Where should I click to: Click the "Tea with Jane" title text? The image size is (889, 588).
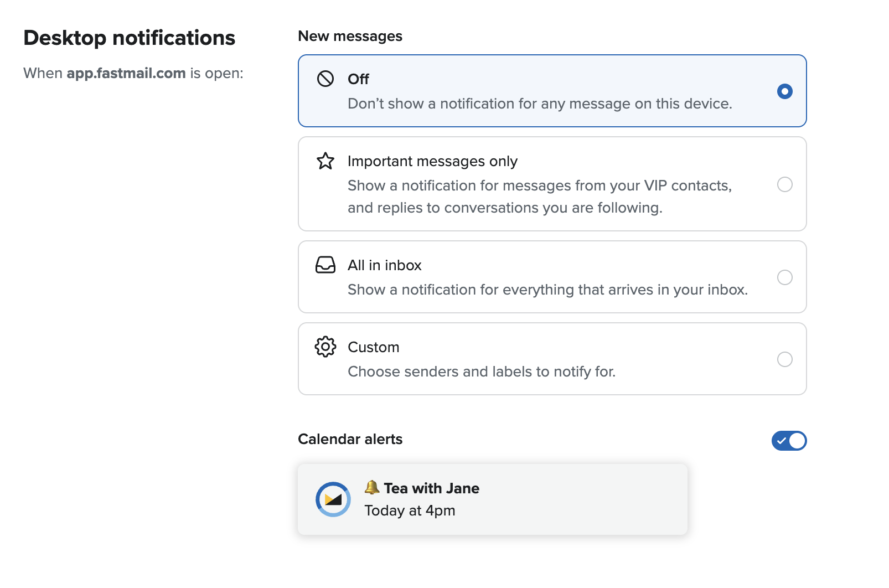tap(432, 488)
